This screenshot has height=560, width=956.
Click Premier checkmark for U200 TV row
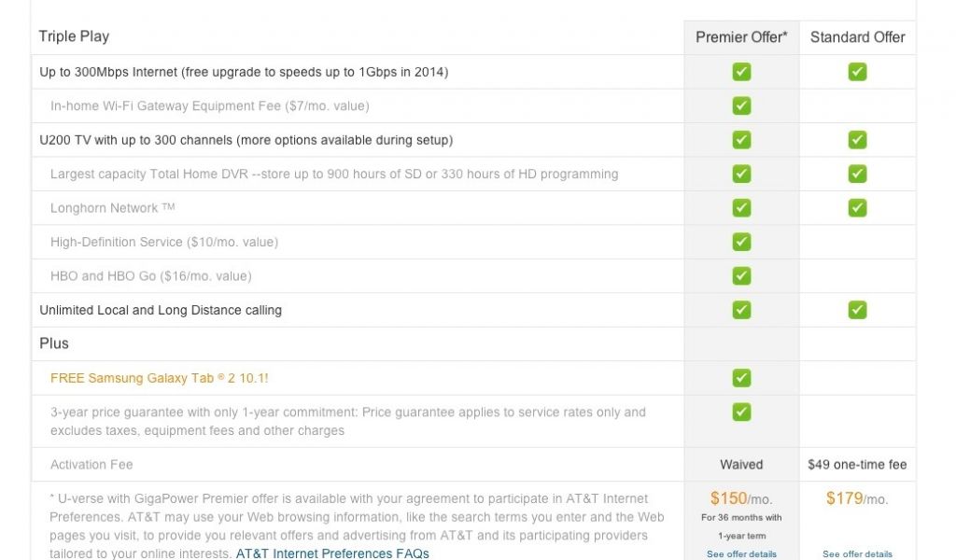[x=741, y=140]
